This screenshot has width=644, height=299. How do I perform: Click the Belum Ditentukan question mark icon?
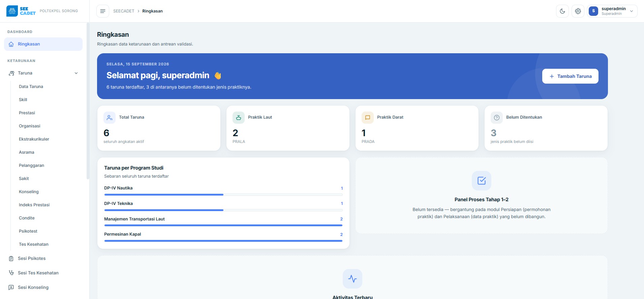[x=497, y=118]
